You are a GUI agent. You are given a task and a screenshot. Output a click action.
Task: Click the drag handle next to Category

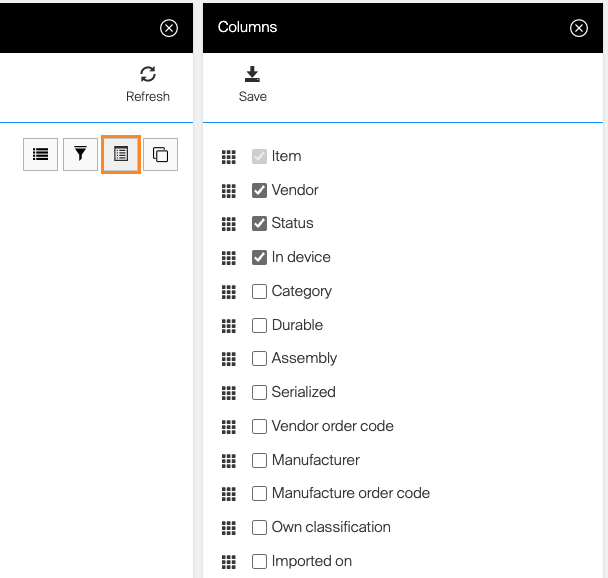point(228,291)
